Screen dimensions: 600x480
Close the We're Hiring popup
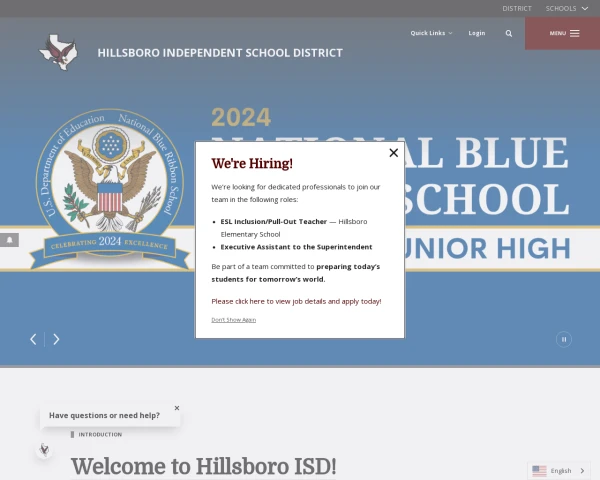(393, 153)
